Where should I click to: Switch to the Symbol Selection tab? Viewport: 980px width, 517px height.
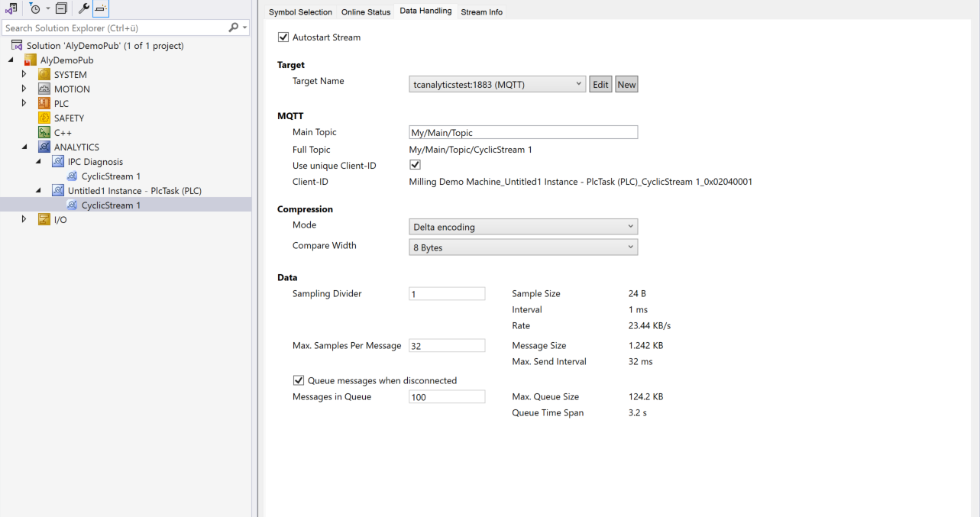[301, 11]
